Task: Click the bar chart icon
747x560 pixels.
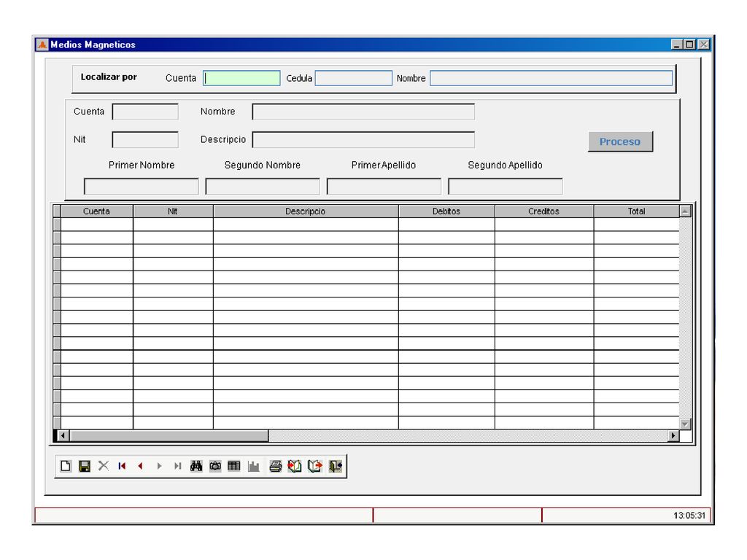Action: click(x=253, y=466)
